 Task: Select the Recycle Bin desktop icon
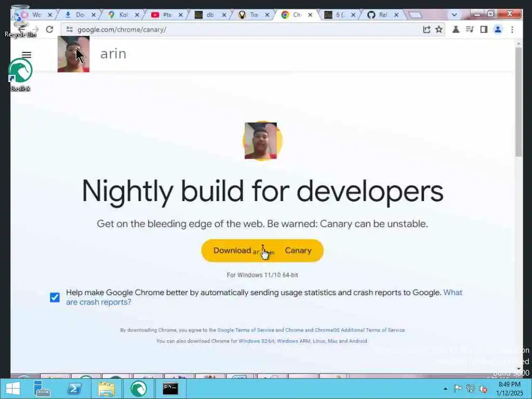(x=20, y=21)
